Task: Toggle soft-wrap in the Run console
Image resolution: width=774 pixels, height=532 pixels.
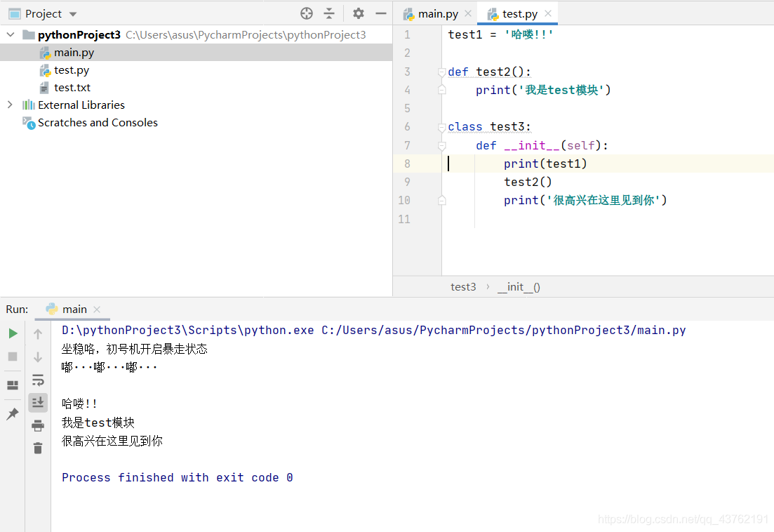Action: tap(38, 380)
